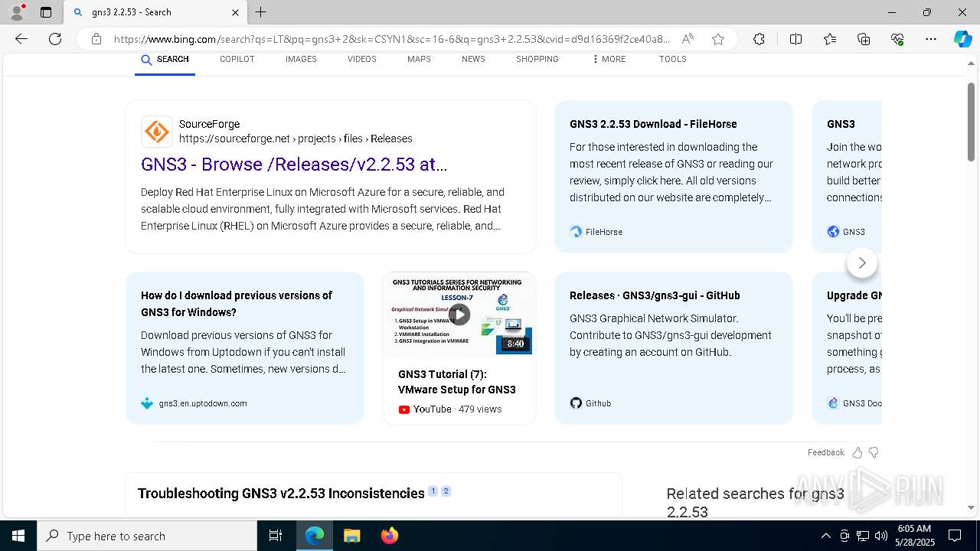Image resolution: width=980 pixels, height=551 pixels.
Task: Click the browser address bar URL
Action: point(391,39)
